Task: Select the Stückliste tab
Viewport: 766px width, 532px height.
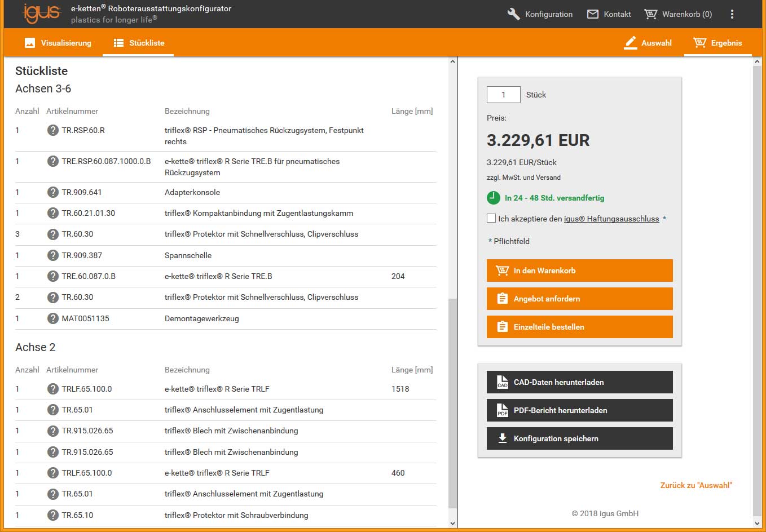Action: pos(139,43)
